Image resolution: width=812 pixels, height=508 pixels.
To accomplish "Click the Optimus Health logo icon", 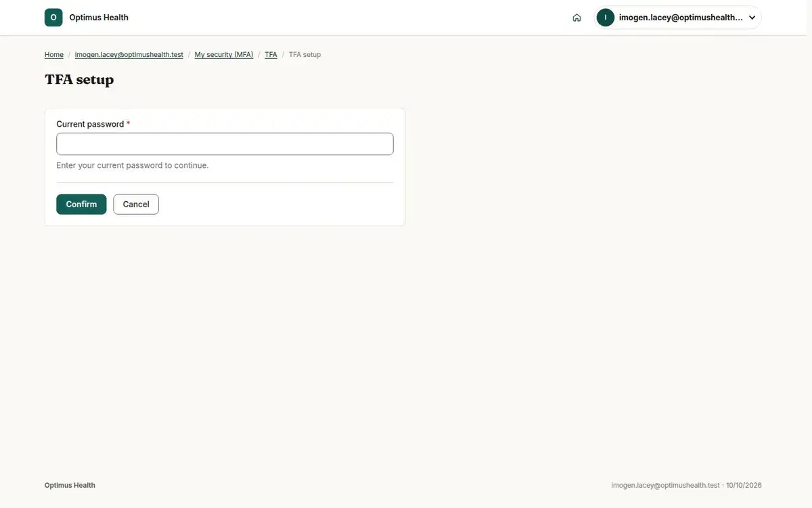I will pyautogui.click(x=53, y=18).
